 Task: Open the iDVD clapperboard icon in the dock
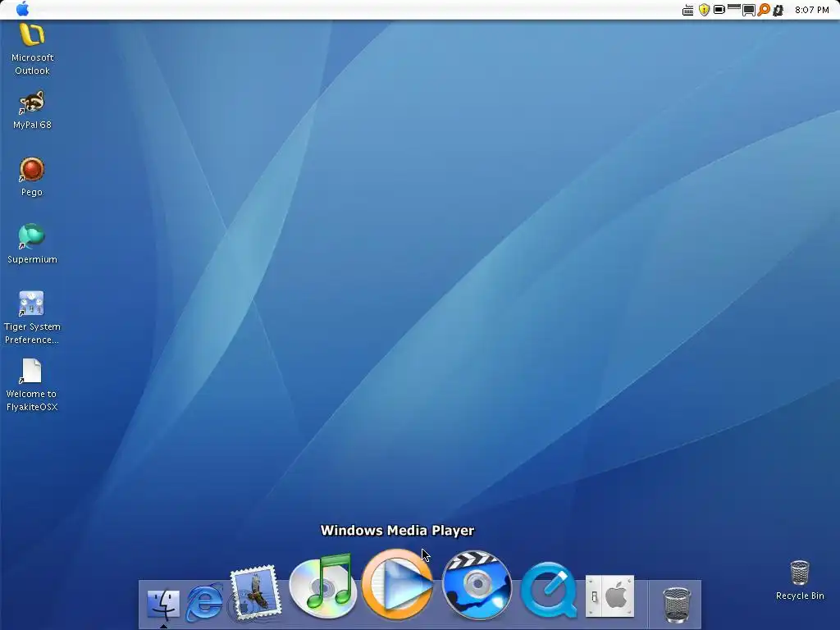point(477,585)
